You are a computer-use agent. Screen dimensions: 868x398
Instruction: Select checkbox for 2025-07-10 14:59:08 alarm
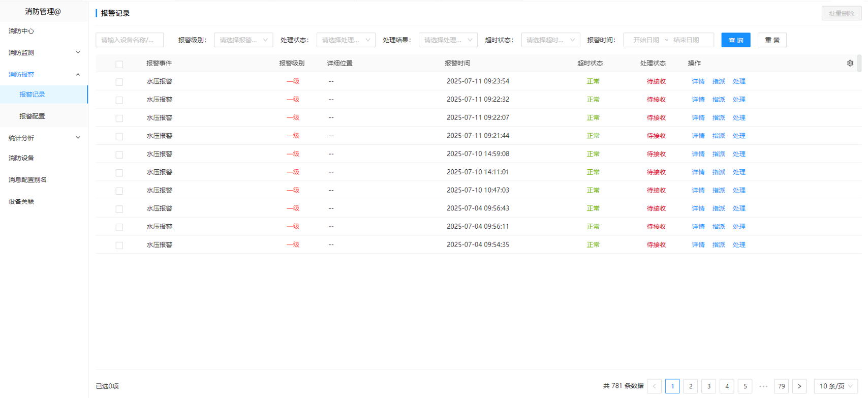click(119, 155)
